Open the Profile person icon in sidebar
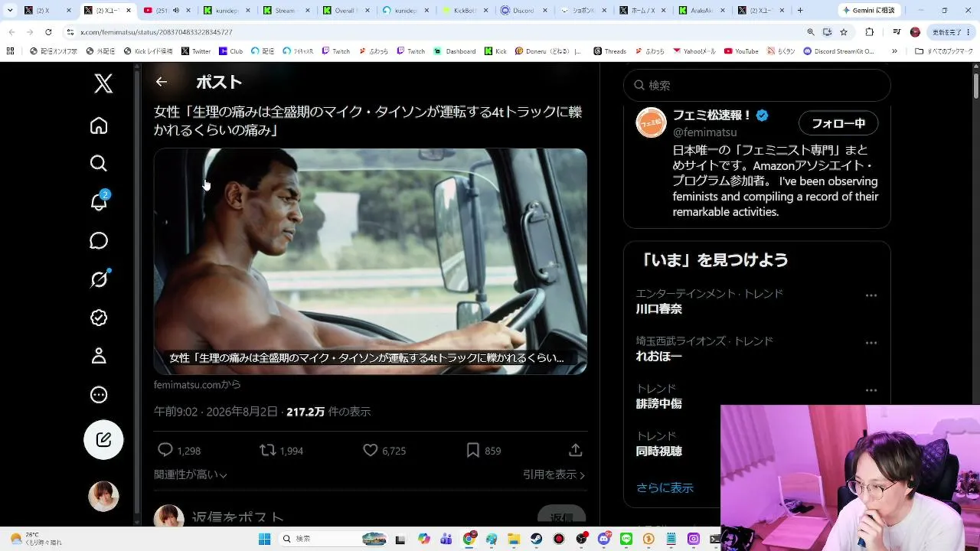 (x=99, y=356)
